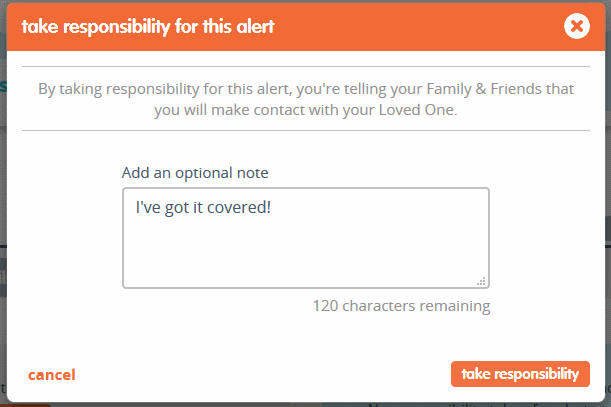The image size is (611, 407).
Task: Place cursor in "I've got it covered!" text
Action: pos(203,207)
